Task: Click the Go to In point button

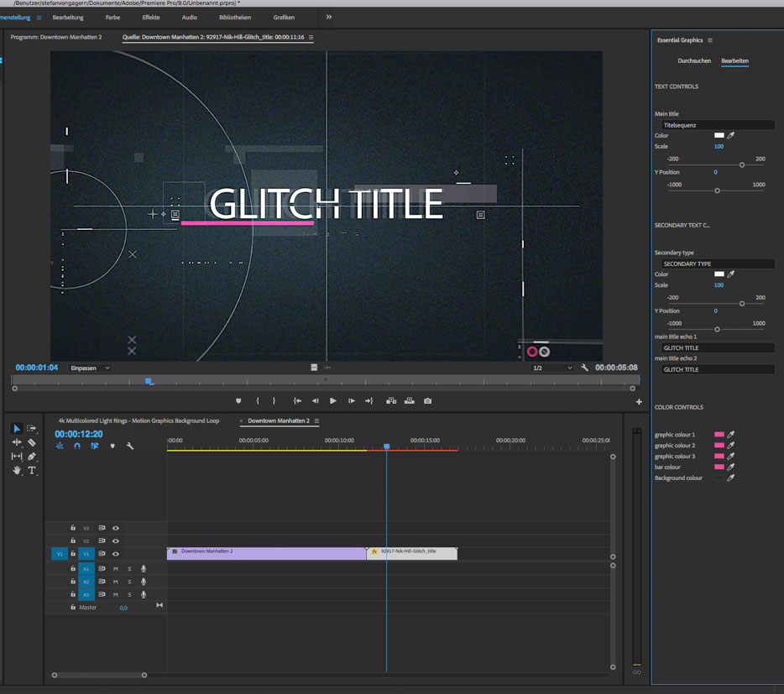Action: pyautogui.click(x=297, y=401)
